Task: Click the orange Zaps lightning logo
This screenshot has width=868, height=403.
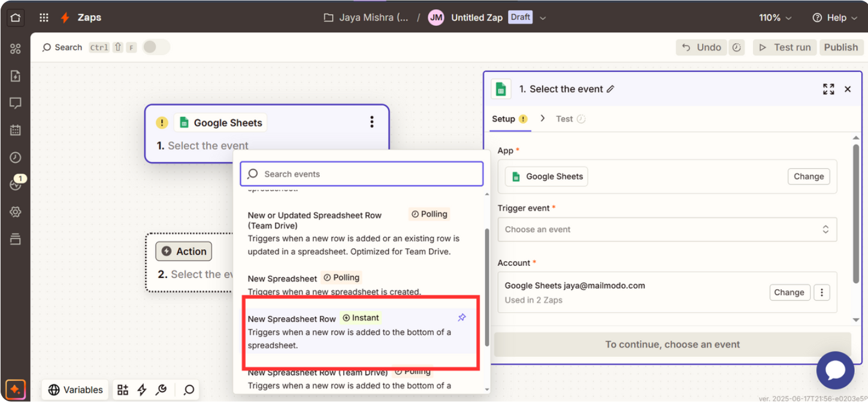Action: point(65,17)
